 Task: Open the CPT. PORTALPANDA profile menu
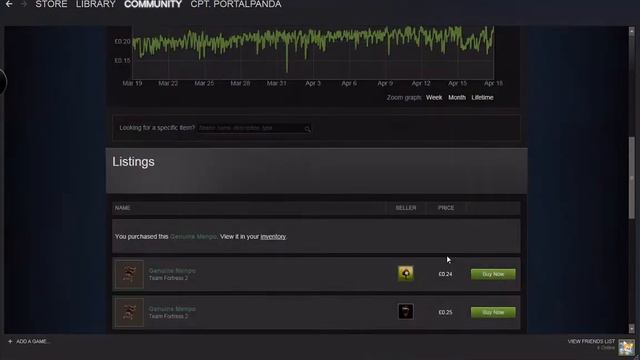tap(236, 4)
